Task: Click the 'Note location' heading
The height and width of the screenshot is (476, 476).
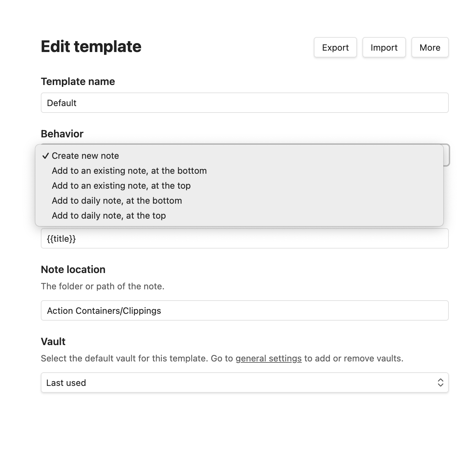Action: [73, 270]
